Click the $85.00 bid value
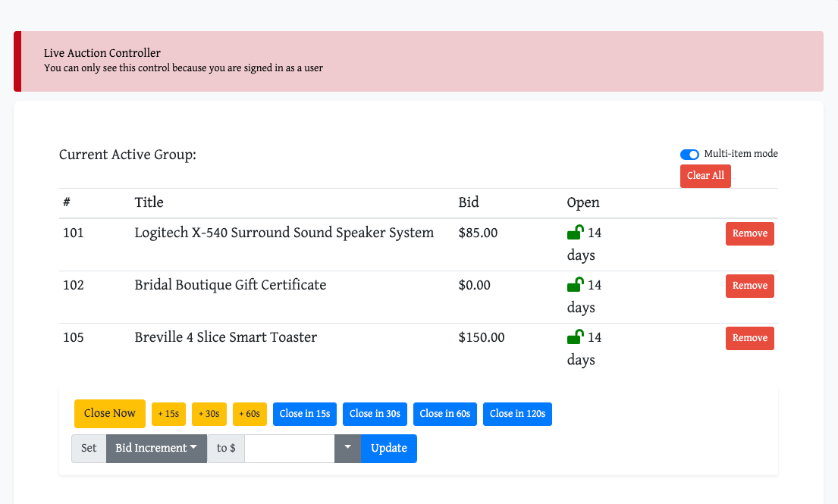Viewport: 838px width, 504px height. point(478,233)
